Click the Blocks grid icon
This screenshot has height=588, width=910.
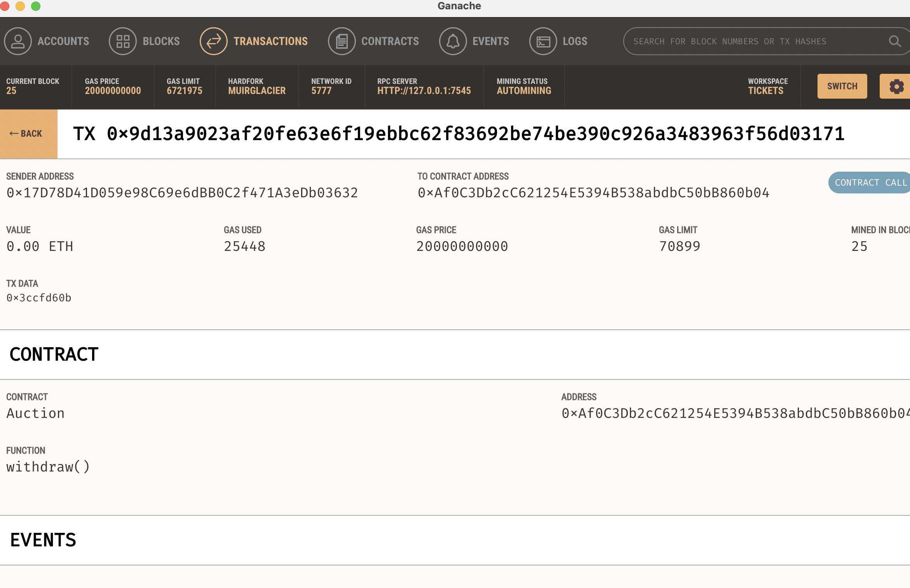click(x=123, y=41)
